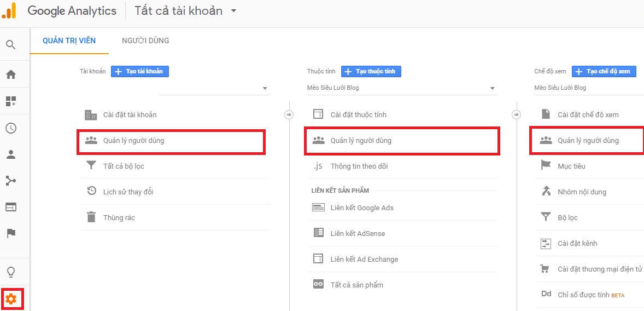Open the Behavior window icon in the sidebar
The height and width of the screenshot is (311, 644).
11,207
